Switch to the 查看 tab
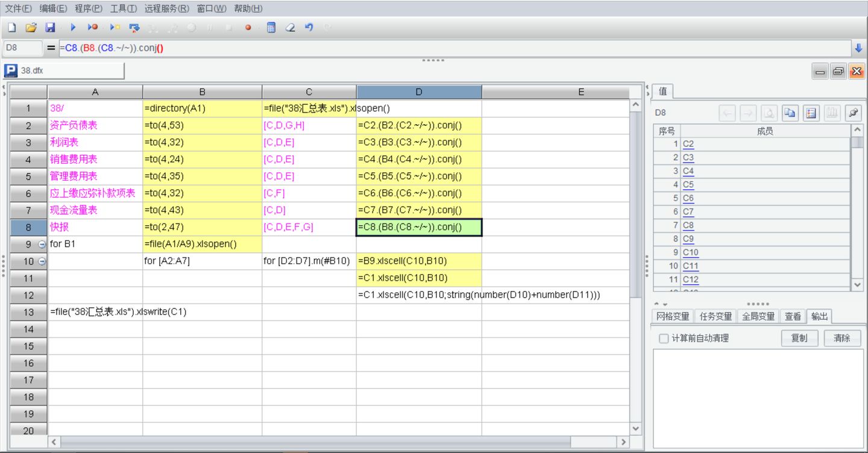Image resolution: width=868 pixels, height=453 pixels. coord(793,317)
